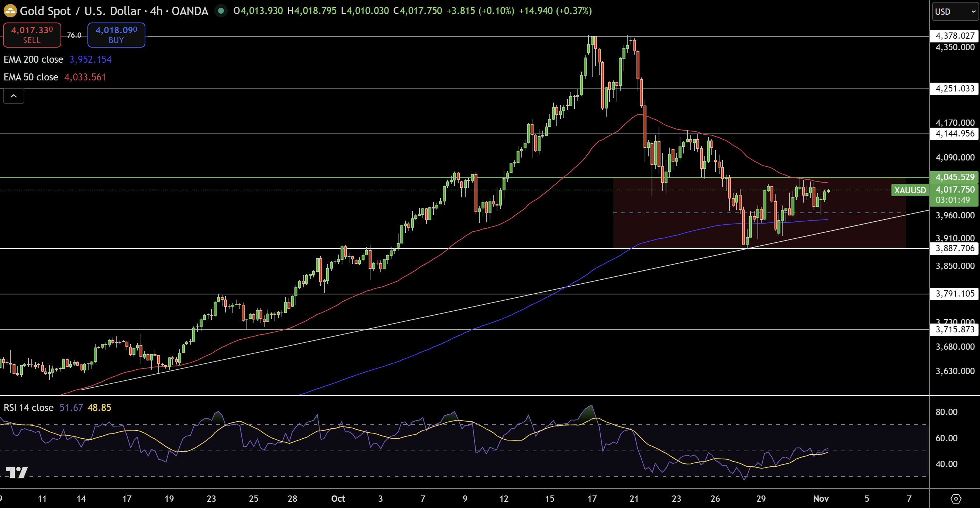This screenshot has width=980, height=508.
Task: Click the RSI 14 close indicator title
Action: point(28,407)
